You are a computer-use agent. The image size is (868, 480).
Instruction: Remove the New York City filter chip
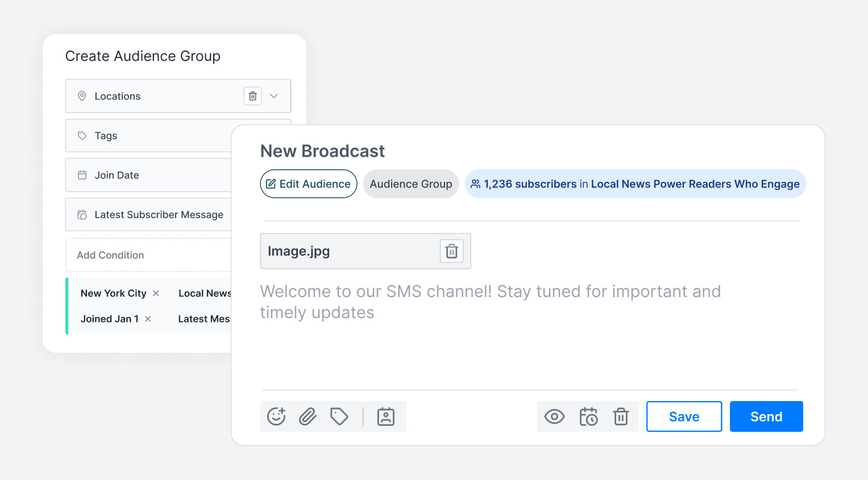(156, 294)
